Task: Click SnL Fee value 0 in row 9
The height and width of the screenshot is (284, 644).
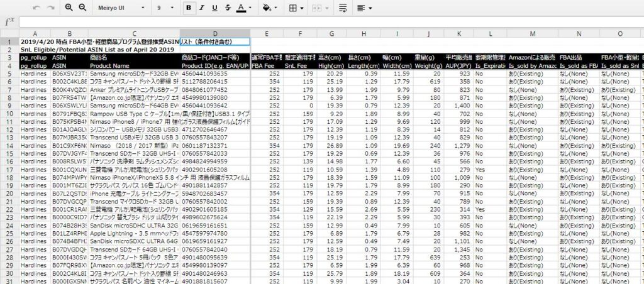Action: click(x=299, y=106)
